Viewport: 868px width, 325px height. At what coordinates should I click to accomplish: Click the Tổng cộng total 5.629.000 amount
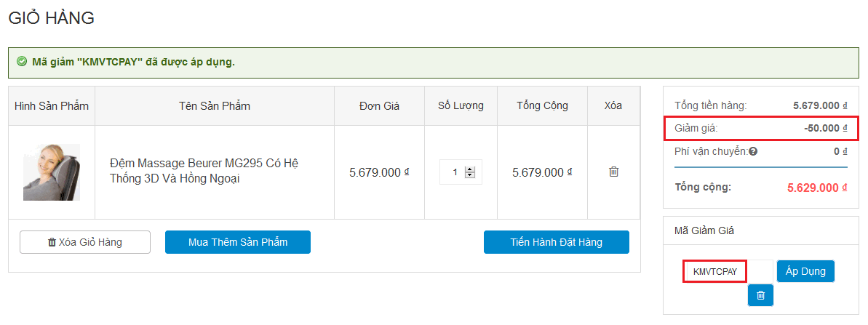coord(817,188)
